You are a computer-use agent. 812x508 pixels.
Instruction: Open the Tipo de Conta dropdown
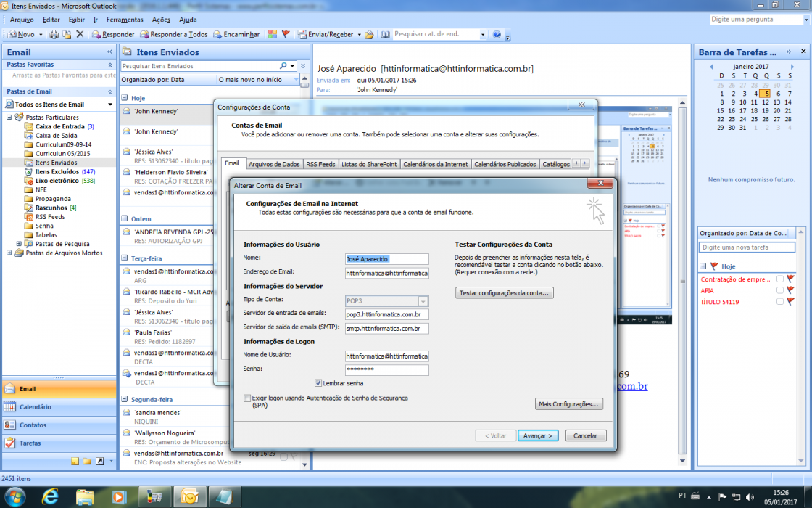click(423, 301)
